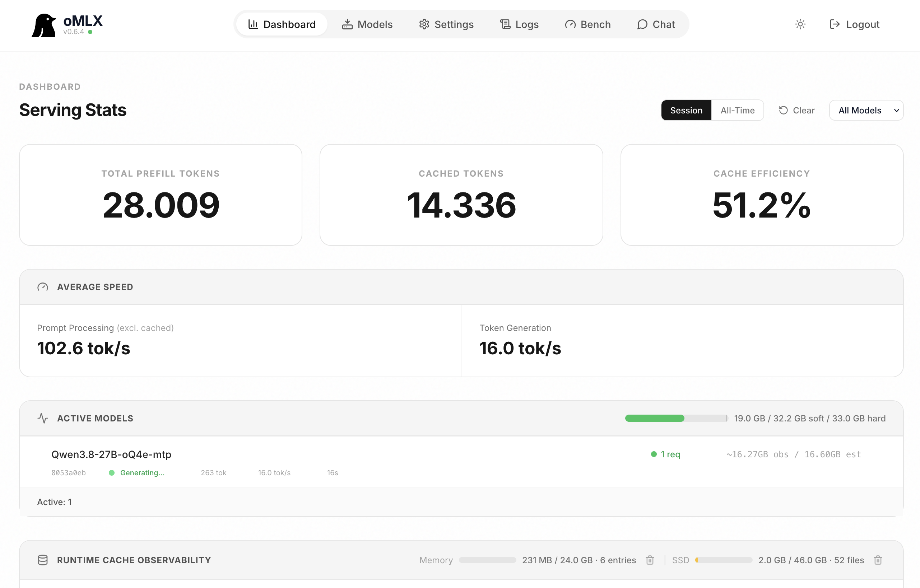Click the version label v0.6.4
The height and width of the screenshot is (588, 920).
point(74,32)
